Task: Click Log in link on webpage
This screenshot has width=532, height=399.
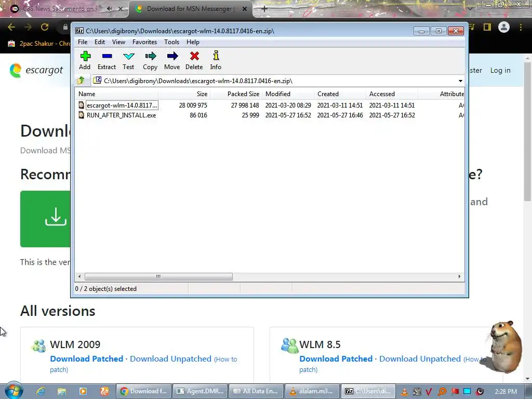Action: 500,70
